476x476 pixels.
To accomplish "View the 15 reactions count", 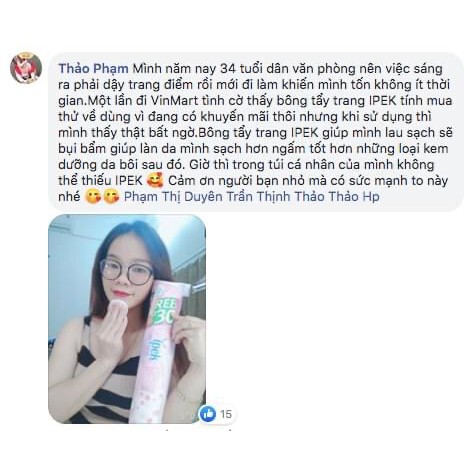I will pos(226,414).
